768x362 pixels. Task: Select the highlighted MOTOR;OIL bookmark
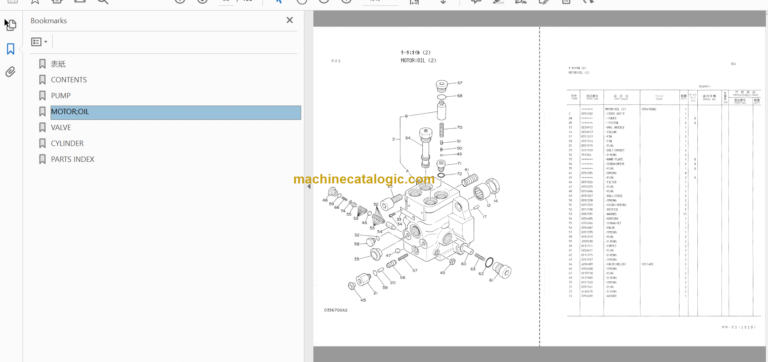175,112
